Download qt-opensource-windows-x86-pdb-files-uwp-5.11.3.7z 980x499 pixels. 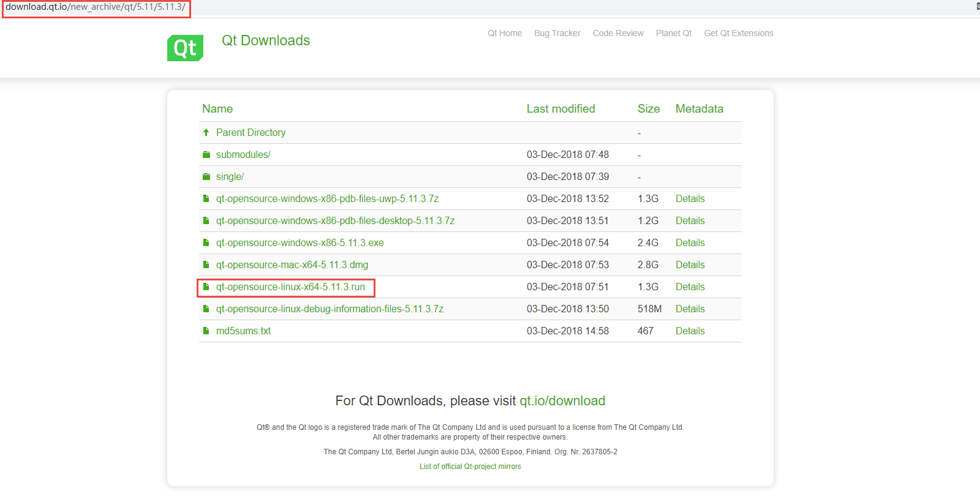coord(327,198)
